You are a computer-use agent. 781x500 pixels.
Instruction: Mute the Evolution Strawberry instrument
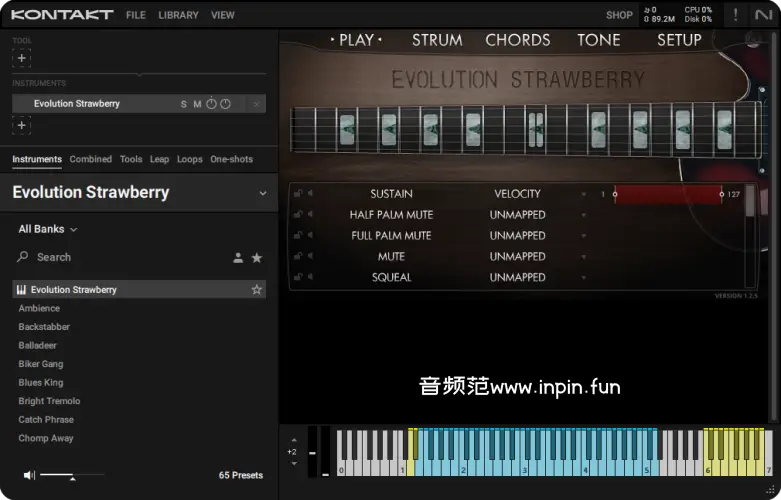197,104
